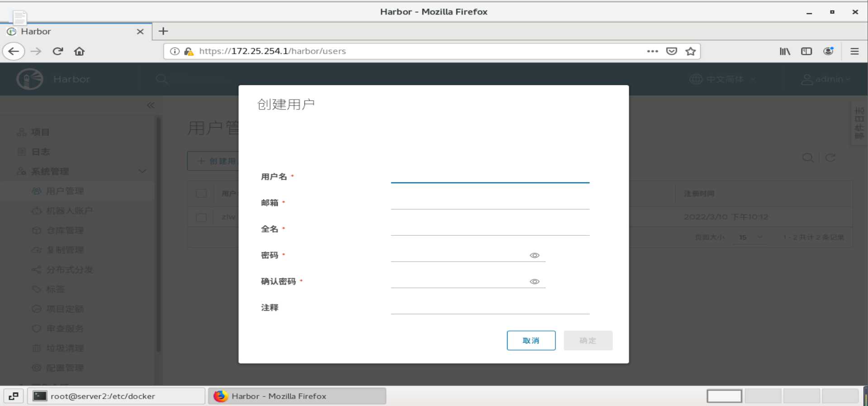This screenshot has height=406, width=868.
Task: Select first workspace in taskbar switcher
Action: pos(724,396)
